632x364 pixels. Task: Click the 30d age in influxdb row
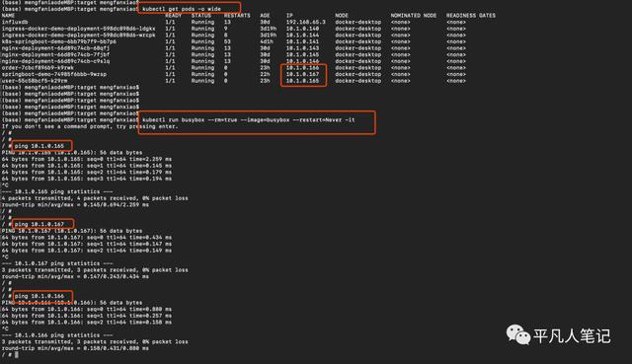pyautogui.click(x=265, y=22)
